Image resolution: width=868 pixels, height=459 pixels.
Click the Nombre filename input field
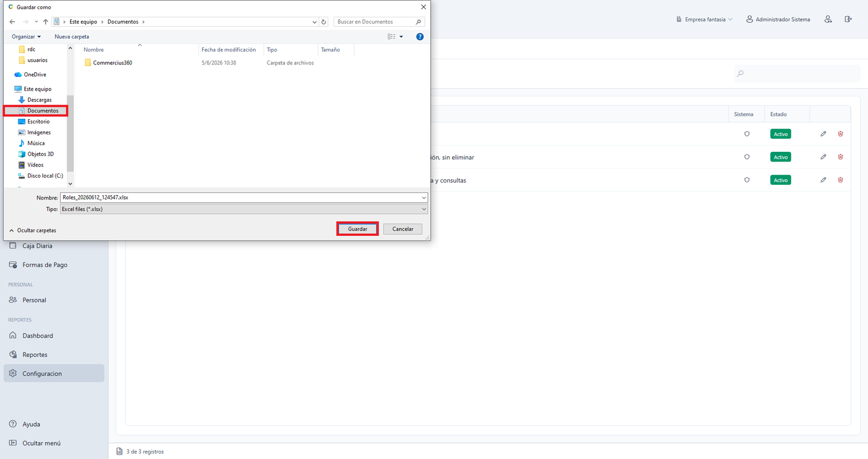[244, 197]
